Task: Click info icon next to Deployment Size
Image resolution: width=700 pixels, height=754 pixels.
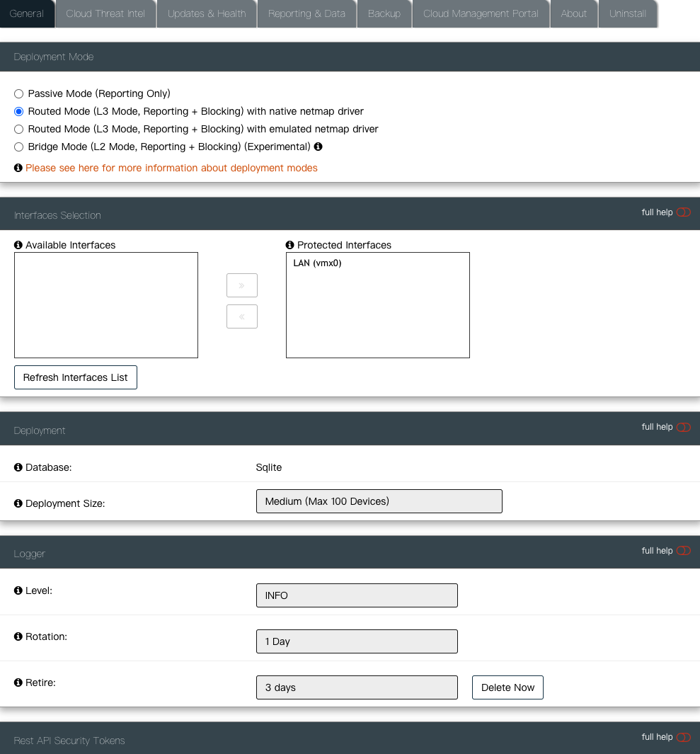Action: [x=18, y=503]
